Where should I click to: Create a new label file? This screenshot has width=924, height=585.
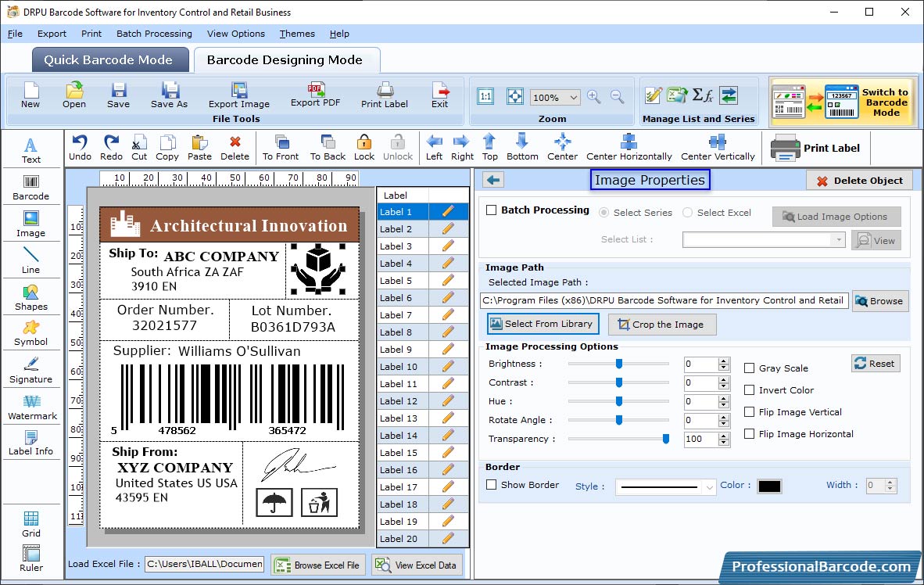tap(30, 95)
